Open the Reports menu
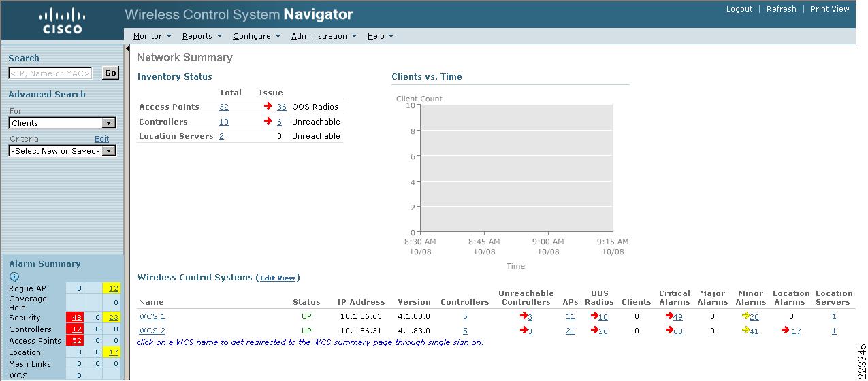The width and height of the screenshot is (868, 381). click(202, 36)
